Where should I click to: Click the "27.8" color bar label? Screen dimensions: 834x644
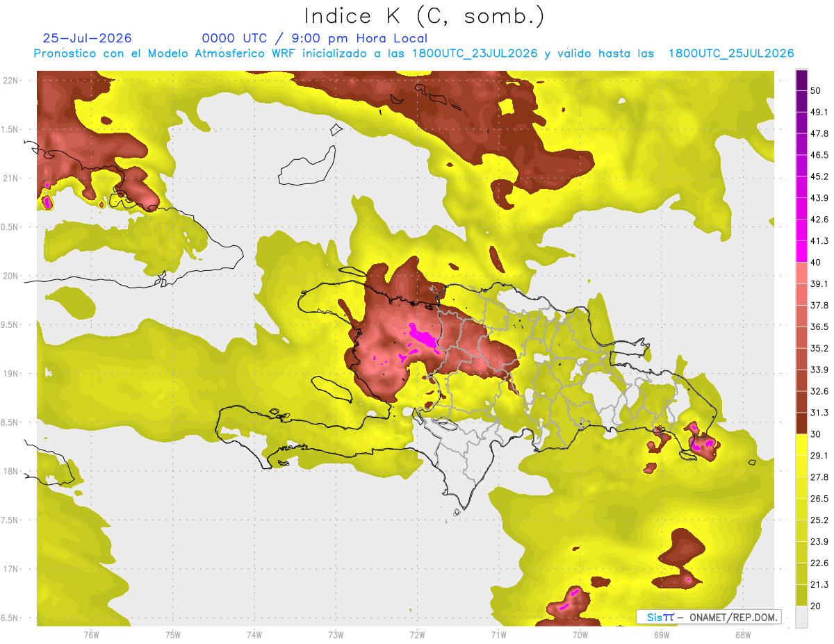coord(819,477)
